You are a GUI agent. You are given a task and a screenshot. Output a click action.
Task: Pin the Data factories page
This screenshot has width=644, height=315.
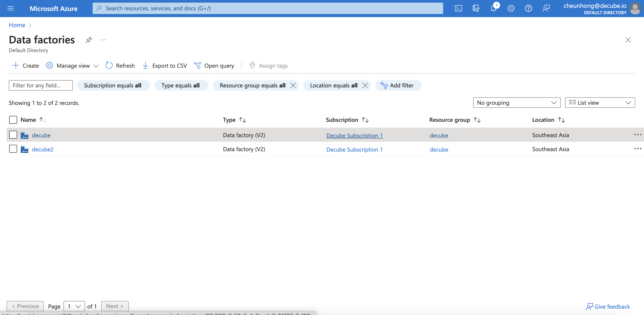click(x=89, y=40)
